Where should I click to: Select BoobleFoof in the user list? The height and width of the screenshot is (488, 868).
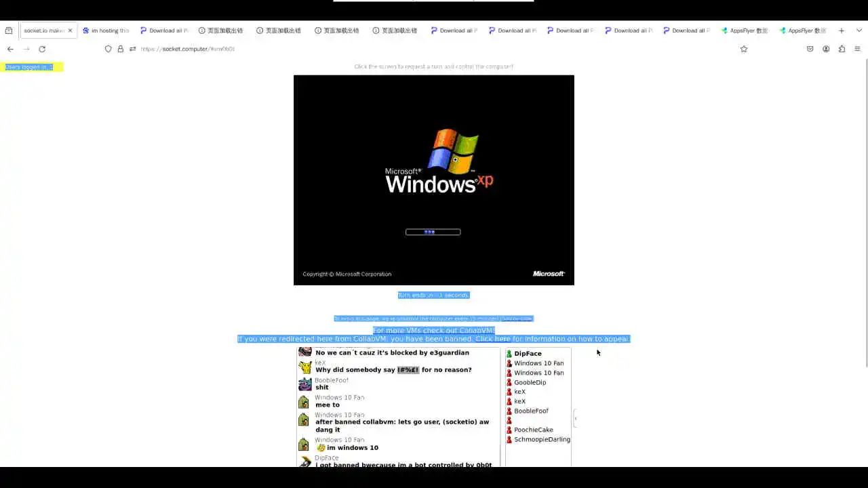(531, 411)
